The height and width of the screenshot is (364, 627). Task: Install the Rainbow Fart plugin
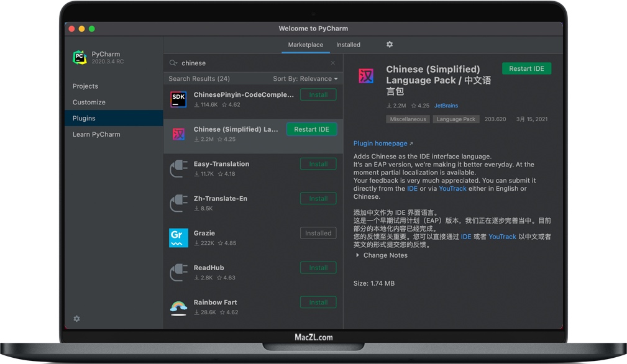[318, 303]
